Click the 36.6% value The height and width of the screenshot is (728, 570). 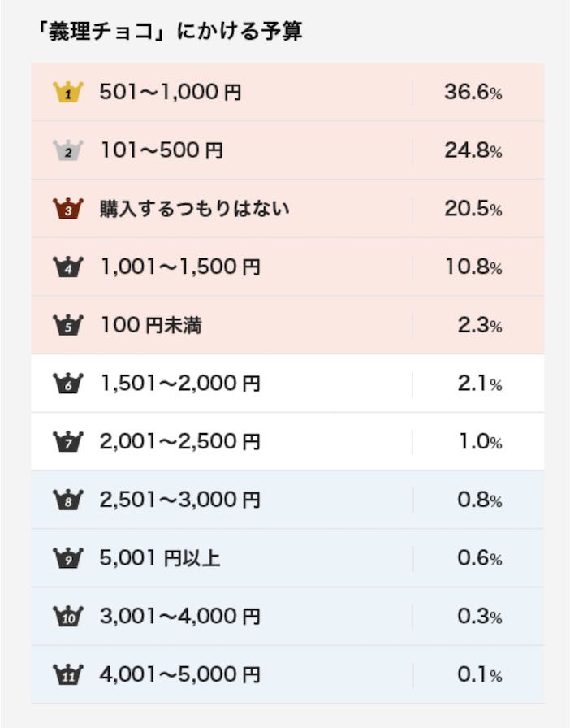(x=473, y=92)
